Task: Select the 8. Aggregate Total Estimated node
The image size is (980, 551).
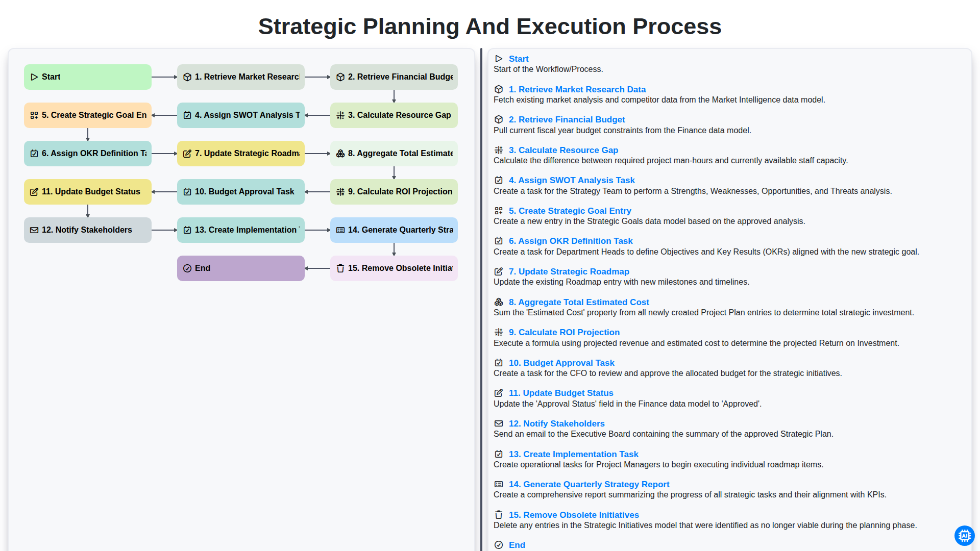Action: click(x=394, y=154)
